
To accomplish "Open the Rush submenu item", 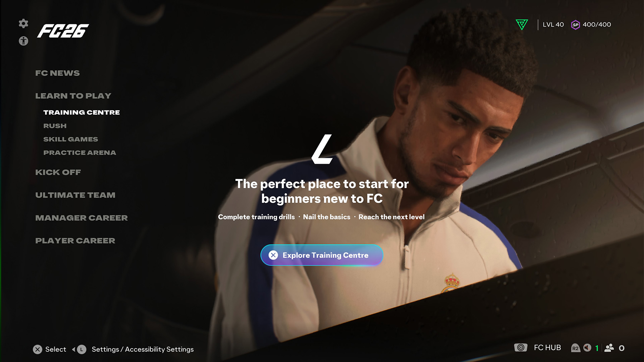I will (55, 126).
